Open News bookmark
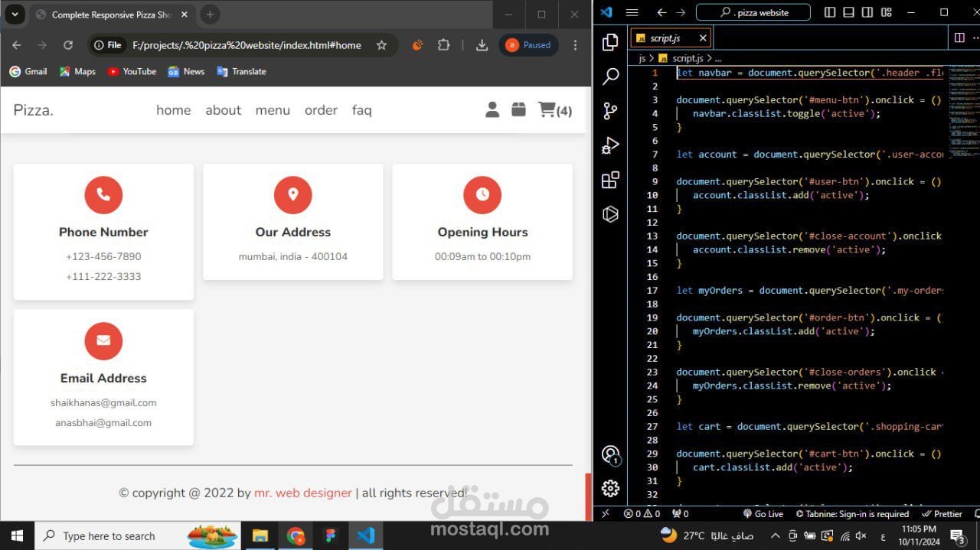 click(186, 71)
